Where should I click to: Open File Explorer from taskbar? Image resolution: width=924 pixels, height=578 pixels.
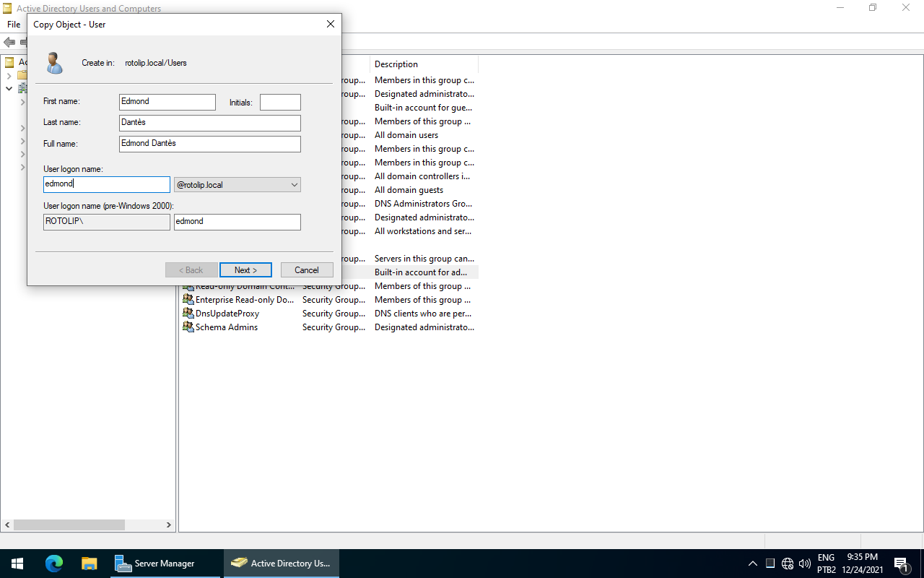point(89,564)
